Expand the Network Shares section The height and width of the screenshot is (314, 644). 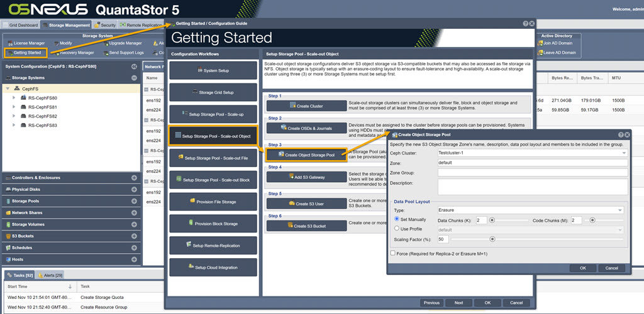pos(134,213)
